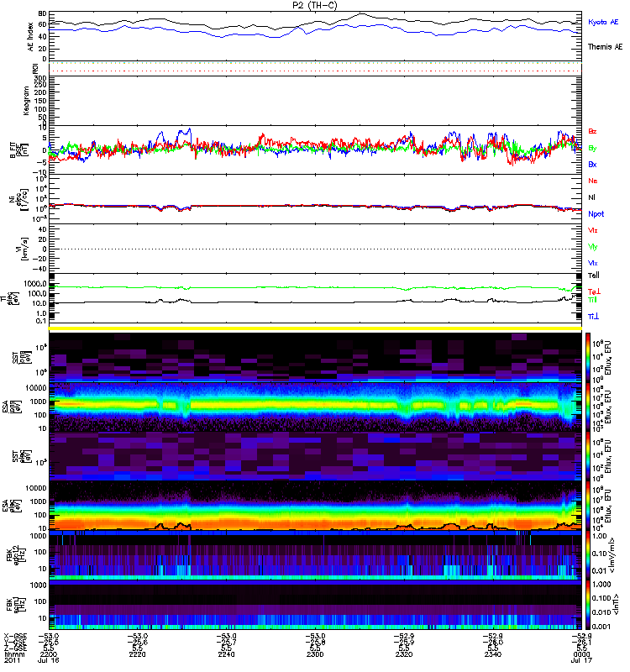Click the 'Vi [km/s]' axis label
This screenshot has height=672, width=630.
point(22,249)
